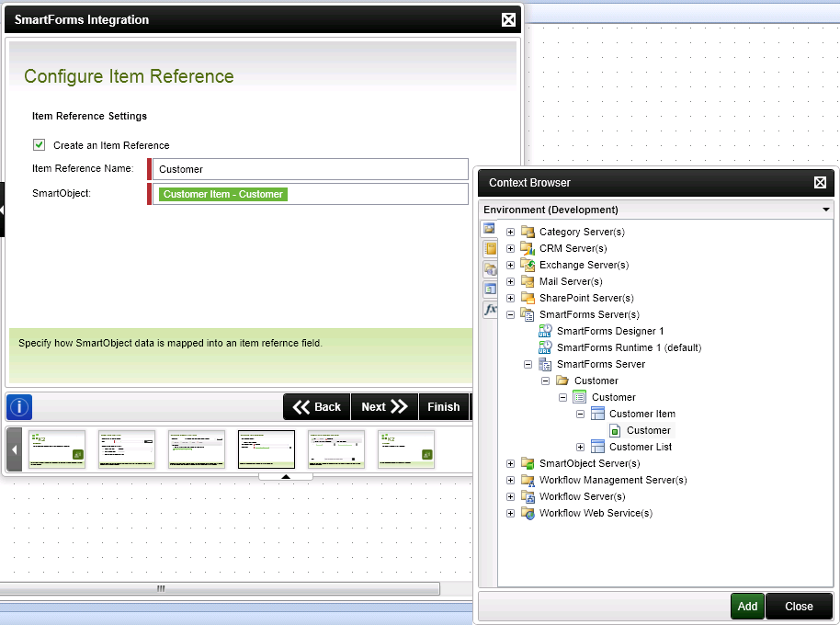840x625 pixels.
Task: Collapse the Customer folder node
Action: click(x=545, y=381)
